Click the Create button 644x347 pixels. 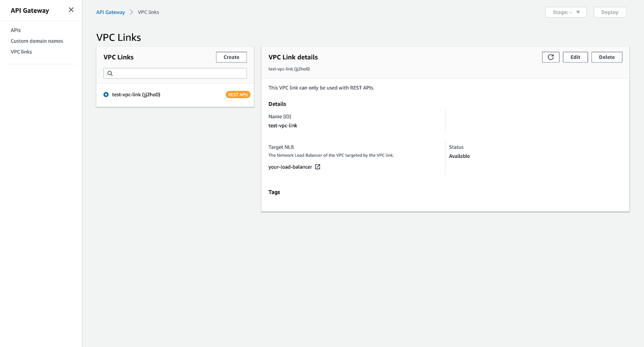pos(231,57)
